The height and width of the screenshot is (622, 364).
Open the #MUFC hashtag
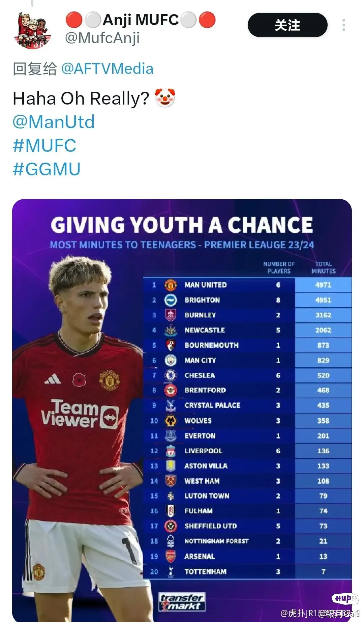pos(44,145)
